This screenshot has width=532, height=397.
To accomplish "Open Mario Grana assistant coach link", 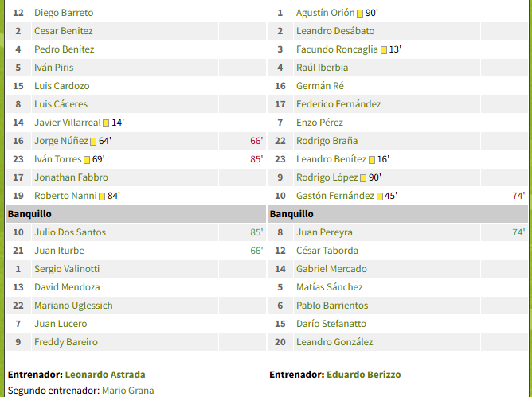I will coord(128,391).
